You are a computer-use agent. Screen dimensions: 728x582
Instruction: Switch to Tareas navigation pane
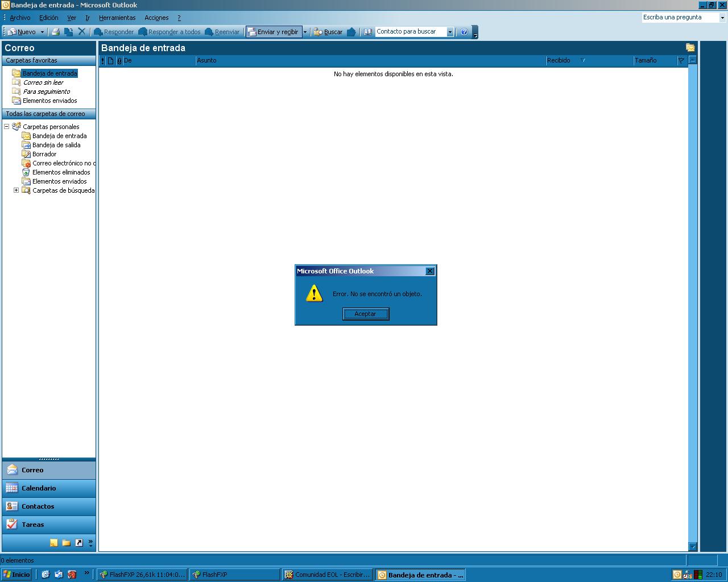click(x=49, y=525)
